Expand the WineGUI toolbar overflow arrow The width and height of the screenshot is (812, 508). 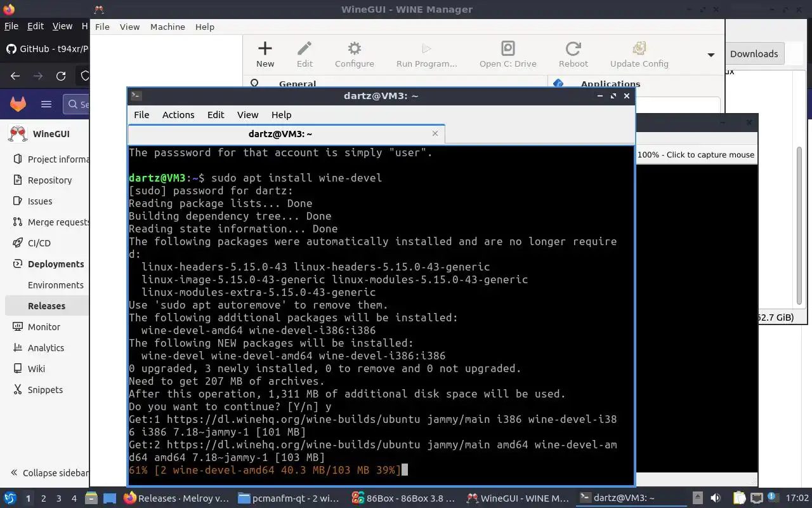click(711, 55)
